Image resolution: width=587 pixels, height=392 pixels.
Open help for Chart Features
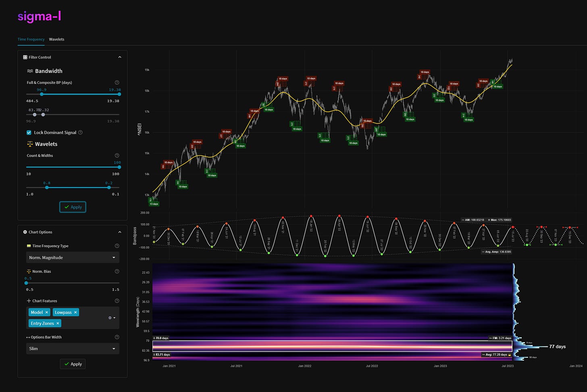(x=117, y=301)
